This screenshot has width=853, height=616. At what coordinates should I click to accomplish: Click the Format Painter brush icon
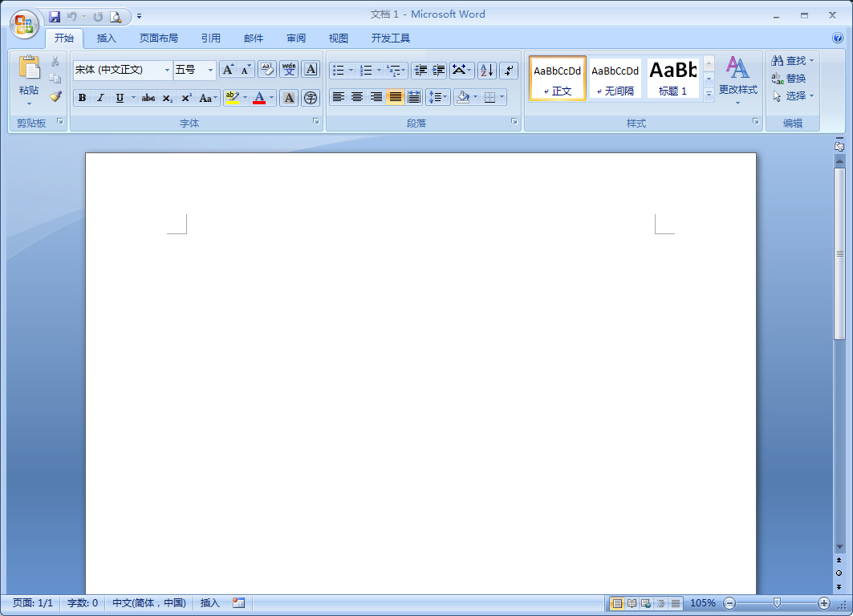55,96
